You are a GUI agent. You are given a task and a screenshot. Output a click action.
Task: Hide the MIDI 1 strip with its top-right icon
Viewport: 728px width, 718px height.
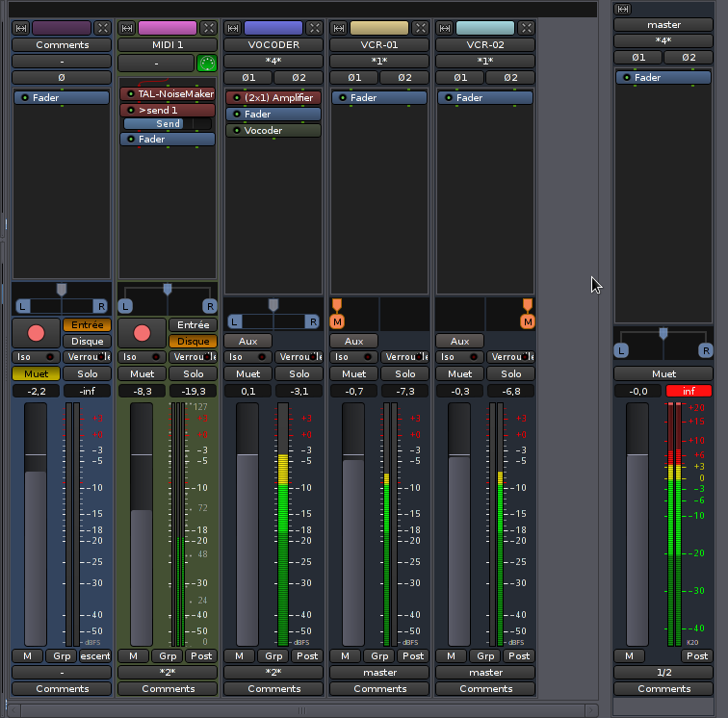pyautogui.click(x=209, y=28)
